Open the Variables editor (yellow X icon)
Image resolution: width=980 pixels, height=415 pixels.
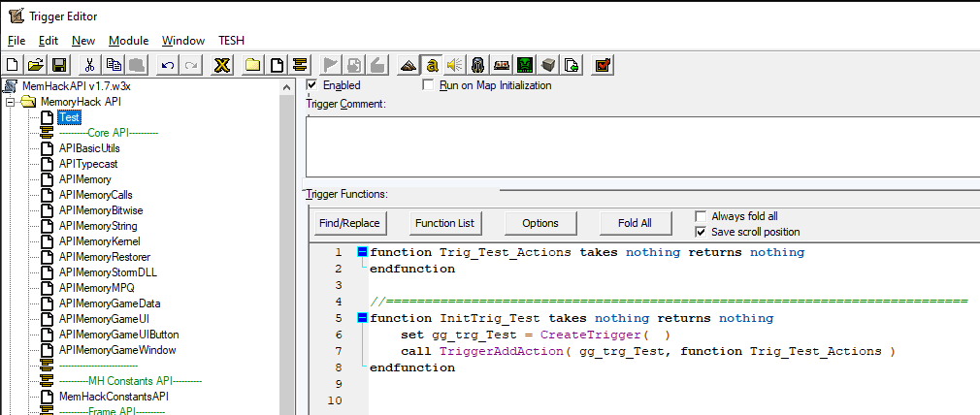(x=221, y=65)
